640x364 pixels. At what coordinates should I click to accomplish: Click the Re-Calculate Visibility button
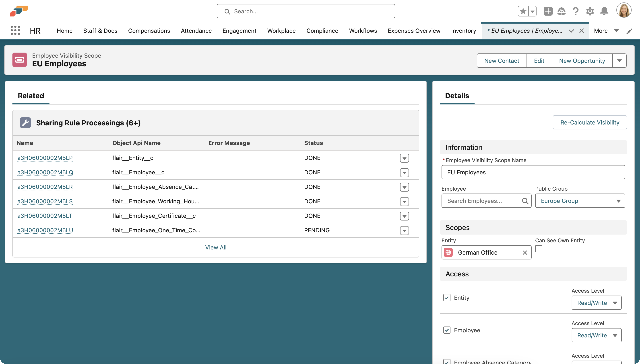point(590,122)
